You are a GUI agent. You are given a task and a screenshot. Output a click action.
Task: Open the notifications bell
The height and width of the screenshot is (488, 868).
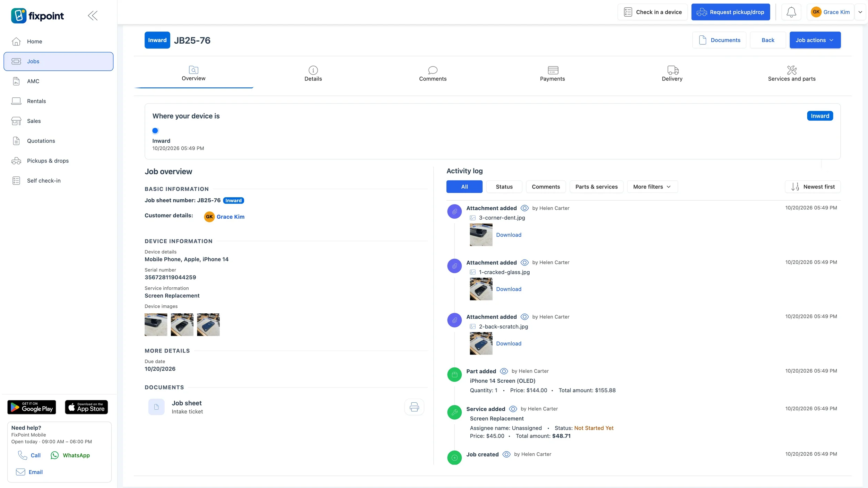[x=791, y=12]
